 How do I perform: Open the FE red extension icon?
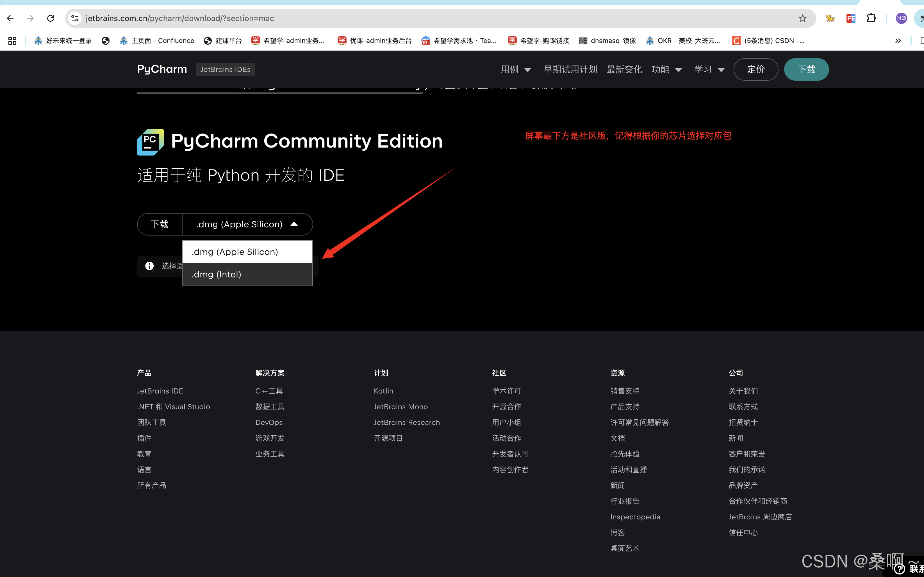851,18
